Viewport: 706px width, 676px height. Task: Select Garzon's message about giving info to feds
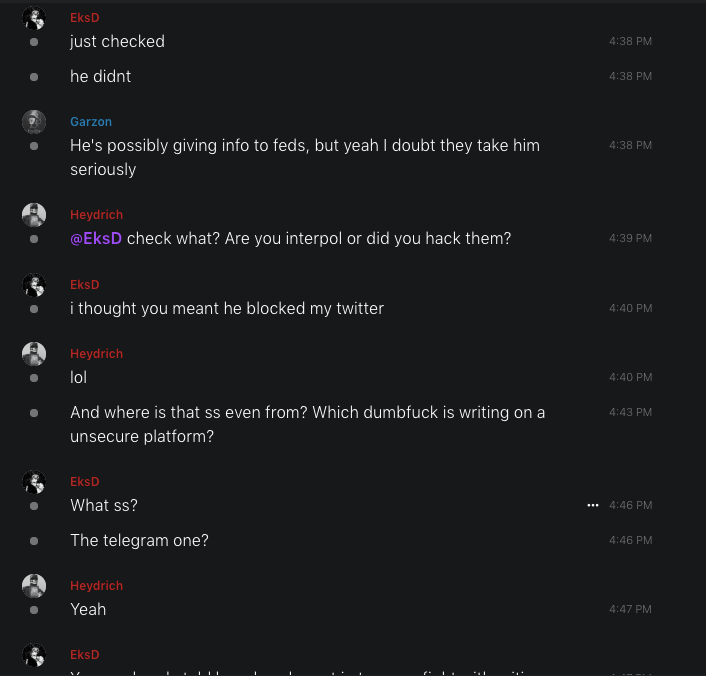(304, 157)
